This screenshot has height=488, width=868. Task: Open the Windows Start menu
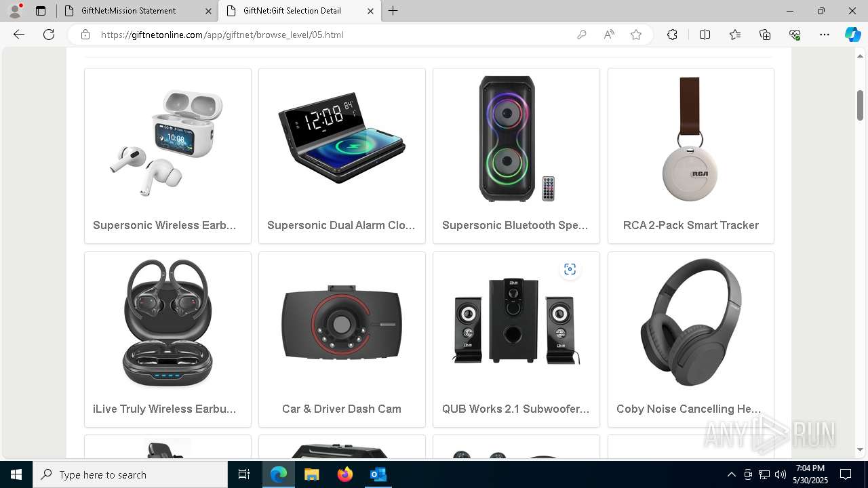pyautogui.click(x=16, y=474)
